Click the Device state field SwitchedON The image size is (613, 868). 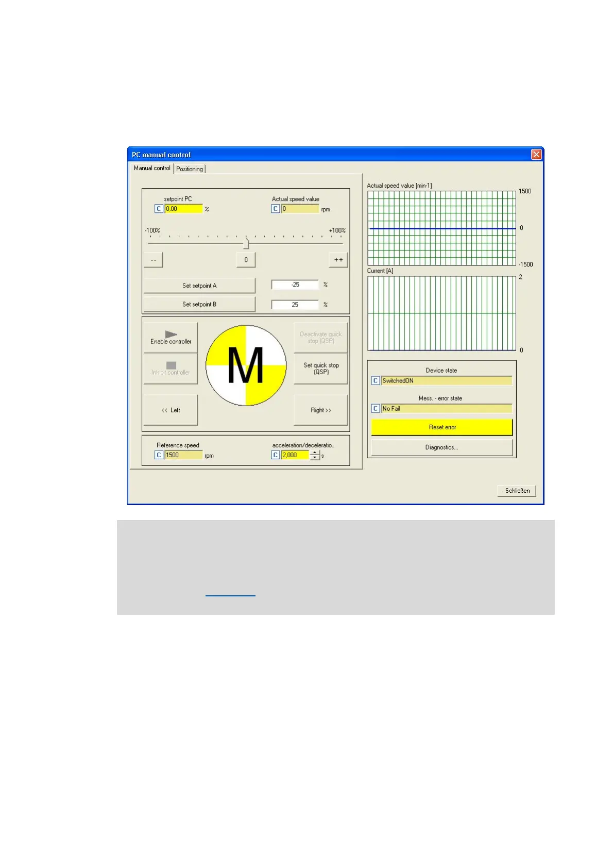click(447, 381)
